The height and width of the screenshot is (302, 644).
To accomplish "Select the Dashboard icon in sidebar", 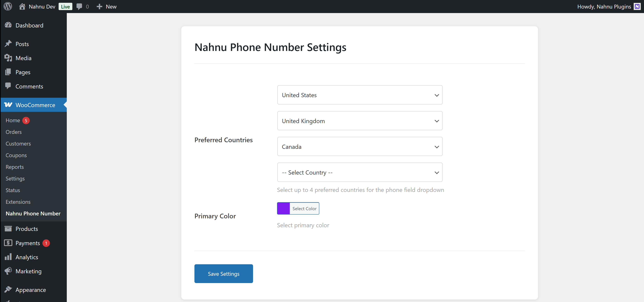I will pos(8,25).
